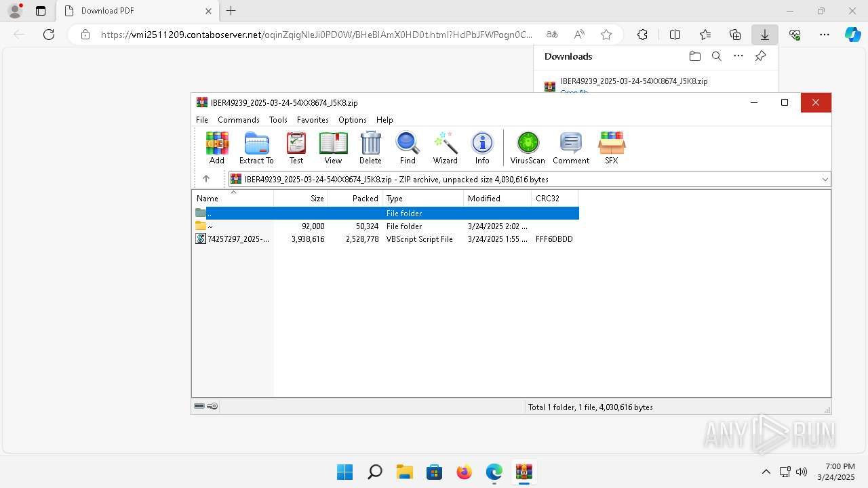Image resolution: width=868 pixels, height=488 pixels.
Task: Add page to favorites star
Action: [606, 35]
